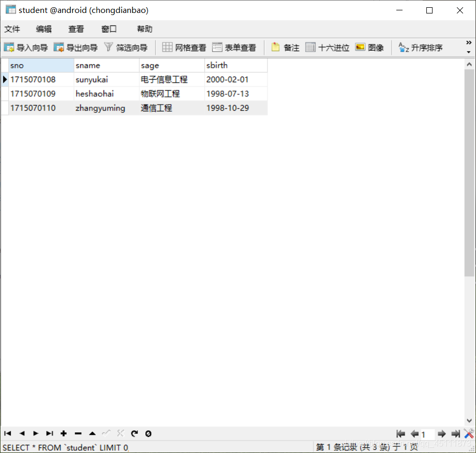Select cell 1715070109

click(x=41, y=94)
